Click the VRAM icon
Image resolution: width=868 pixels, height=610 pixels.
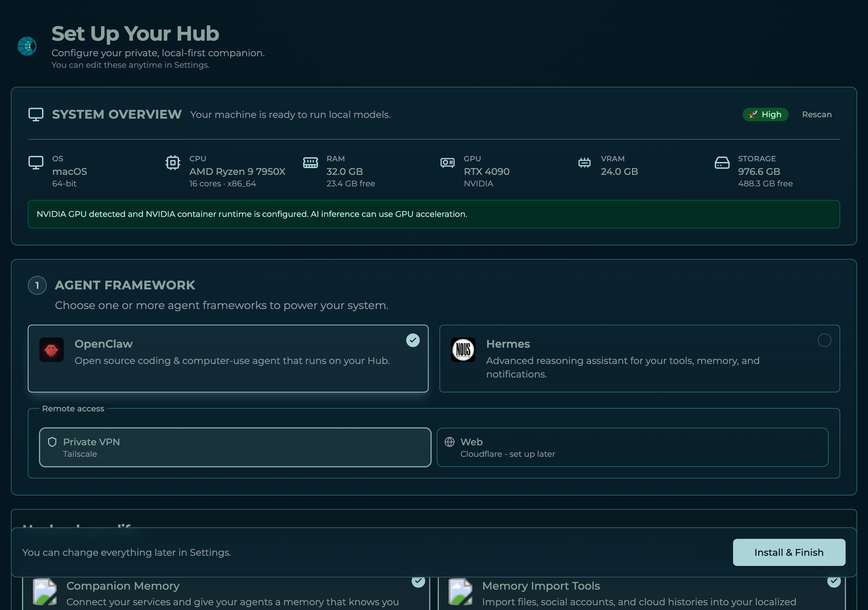pos(585,163)
